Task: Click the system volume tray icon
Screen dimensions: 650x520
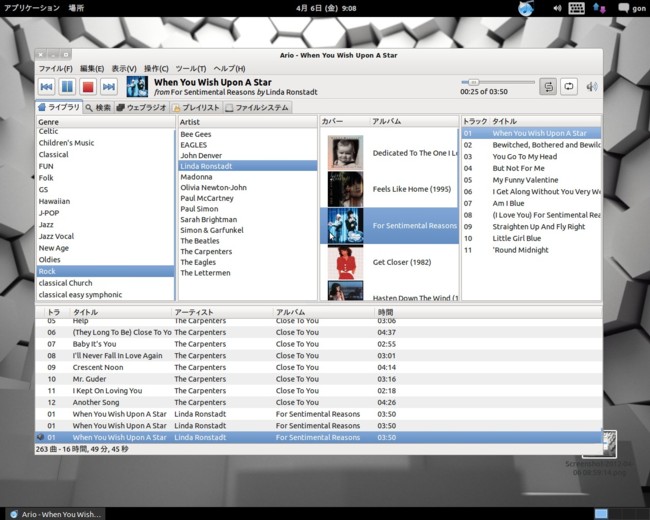Action: (x=557, y=8)
